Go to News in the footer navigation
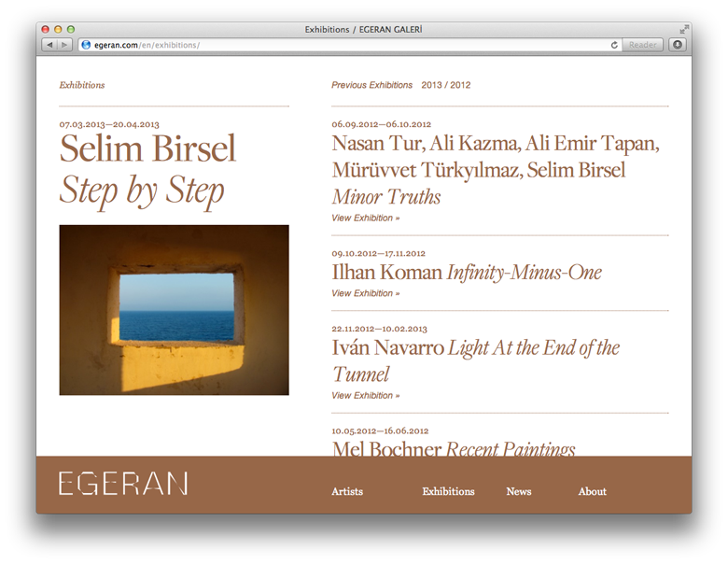 (519, 491)
